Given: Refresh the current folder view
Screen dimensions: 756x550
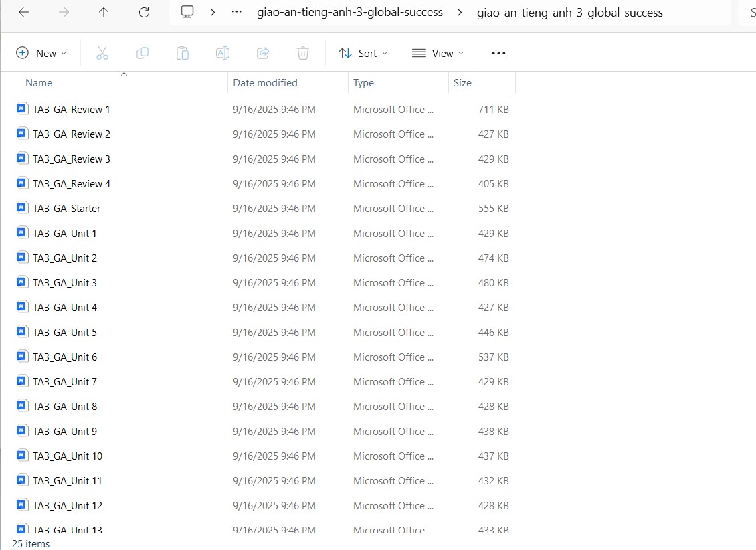Looking at the screenshot, I should click(x=144, y=12).
